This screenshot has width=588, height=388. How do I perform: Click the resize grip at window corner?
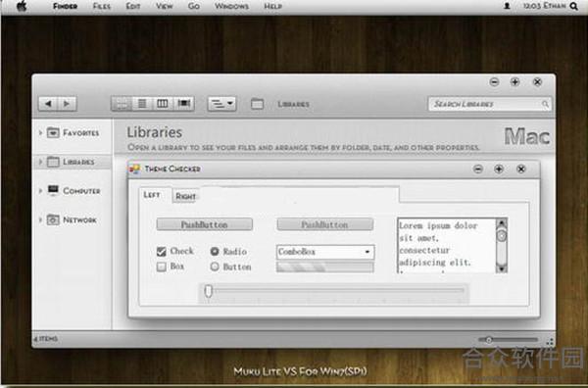click(x=550, y=342)
